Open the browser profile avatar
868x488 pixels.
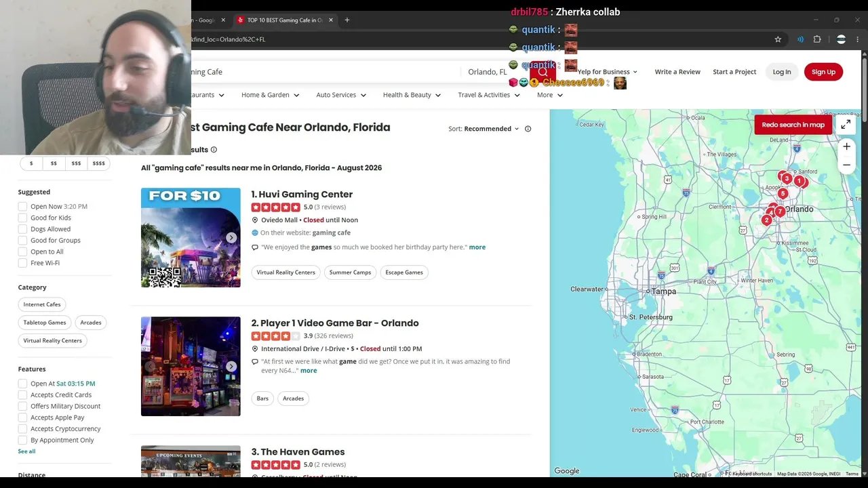pyautogui.click(x=841, y=39)
